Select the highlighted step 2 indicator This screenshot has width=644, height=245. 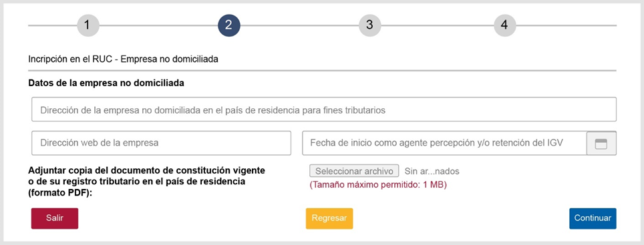click(x=228, y=25)
